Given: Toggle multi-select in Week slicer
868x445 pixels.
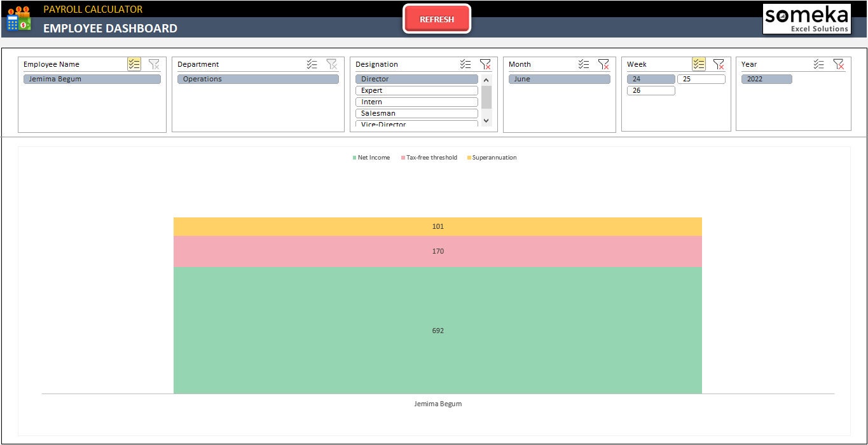Looking at the screenshot, I should [x=699, y=64].
